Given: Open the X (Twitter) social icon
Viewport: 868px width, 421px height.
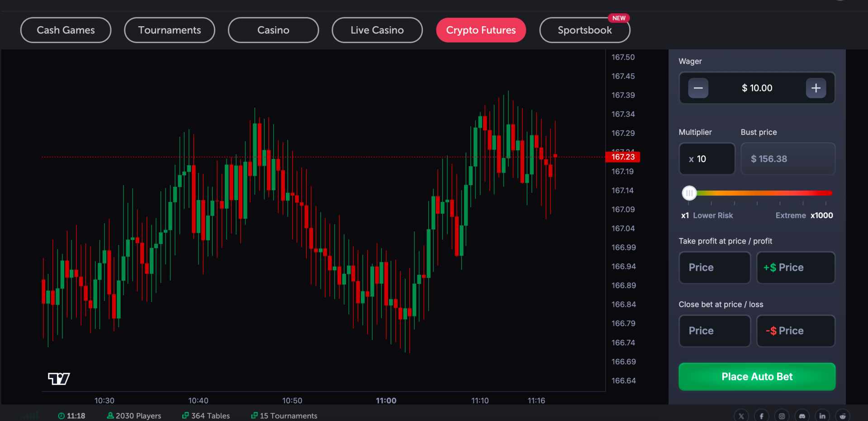Looking at the screenshot, I should point(741,415).
